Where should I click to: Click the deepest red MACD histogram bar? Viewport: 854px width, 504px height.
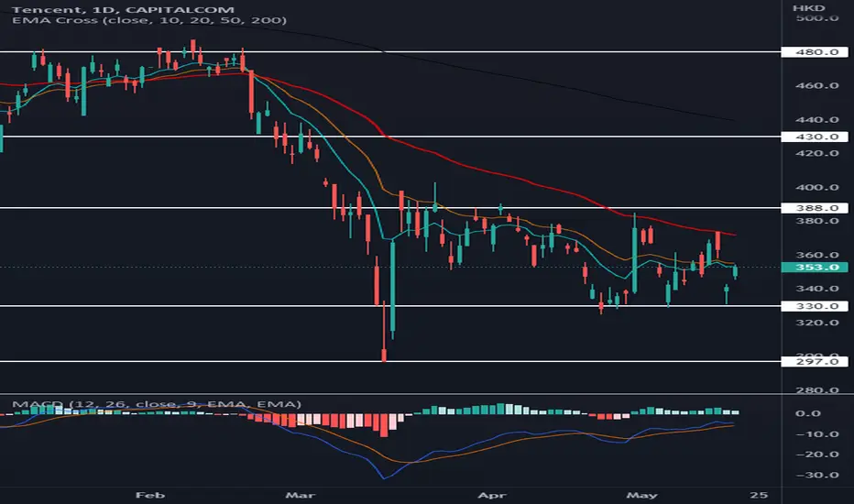(384, 425)
